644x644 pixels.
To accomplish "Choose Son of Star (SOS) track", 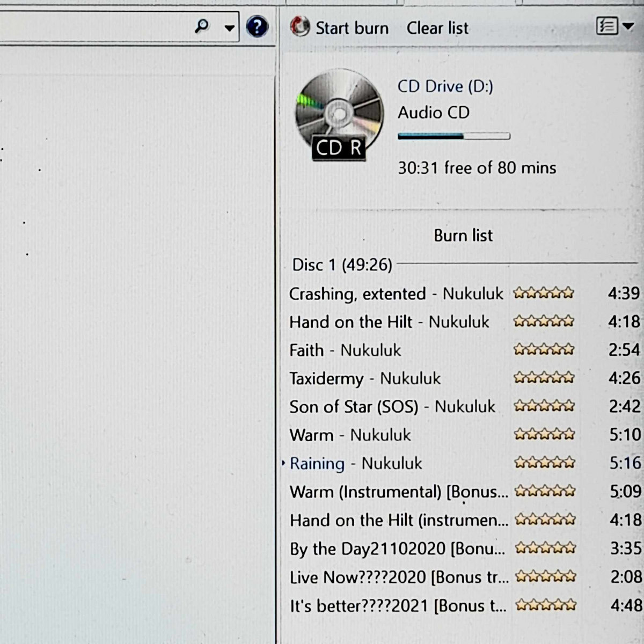I will (x=392, y=406).
